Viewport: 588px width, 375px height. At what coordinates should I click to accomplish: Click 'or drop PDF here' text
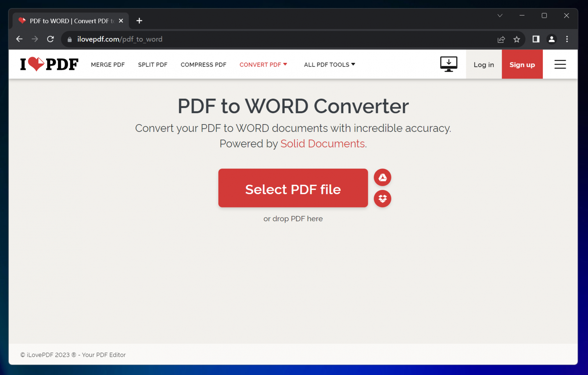click(x=293, y=219)
